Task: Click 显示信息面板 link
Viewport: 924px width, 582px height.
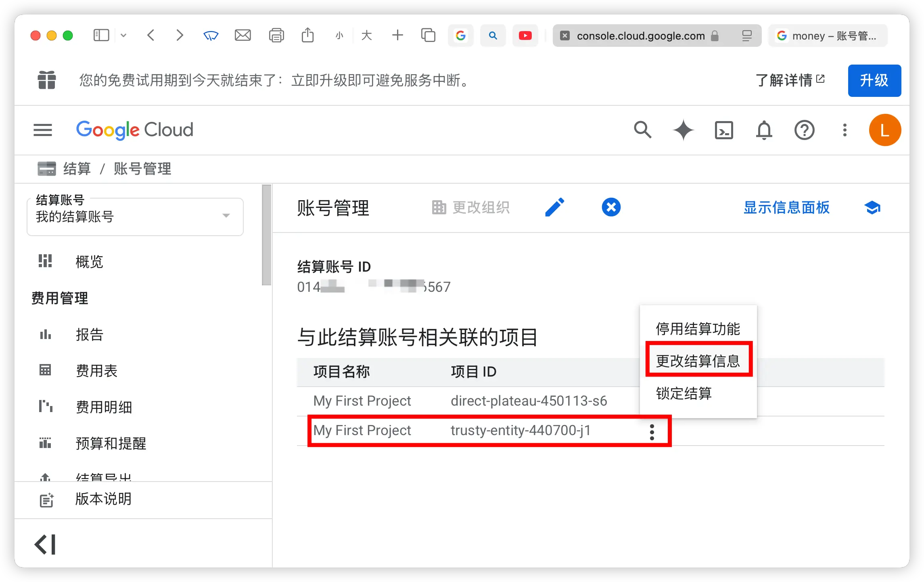Action: (x=786, y=207)
